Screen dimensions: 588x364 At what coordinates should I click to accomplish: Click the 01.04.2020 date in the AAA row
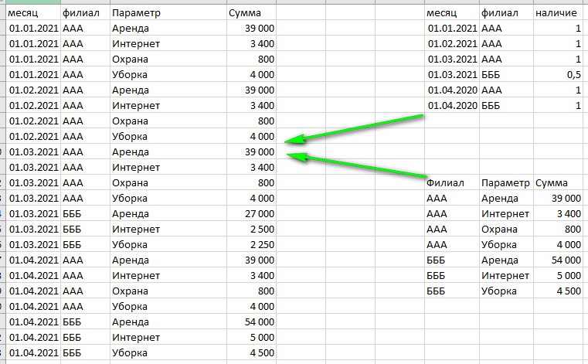click(x=452, y=90)
